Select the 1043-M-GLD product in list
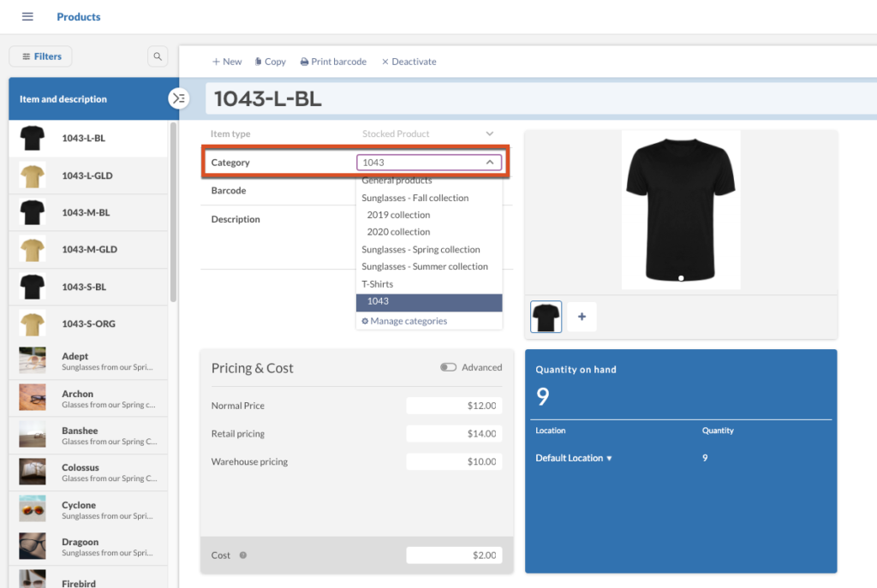The image size is (877, 588). point(88,250)
